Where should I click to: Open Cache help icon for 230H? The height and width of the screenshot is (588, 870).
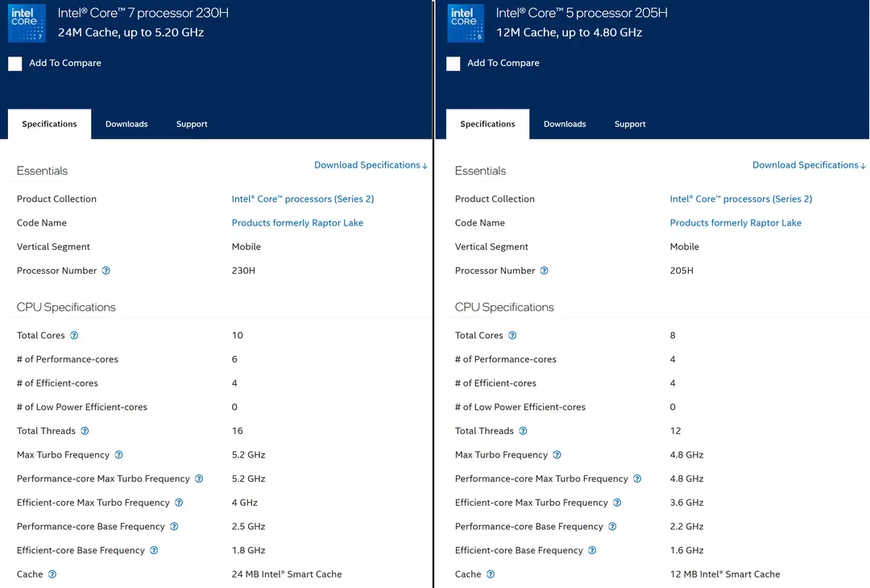tap(52, 574)
